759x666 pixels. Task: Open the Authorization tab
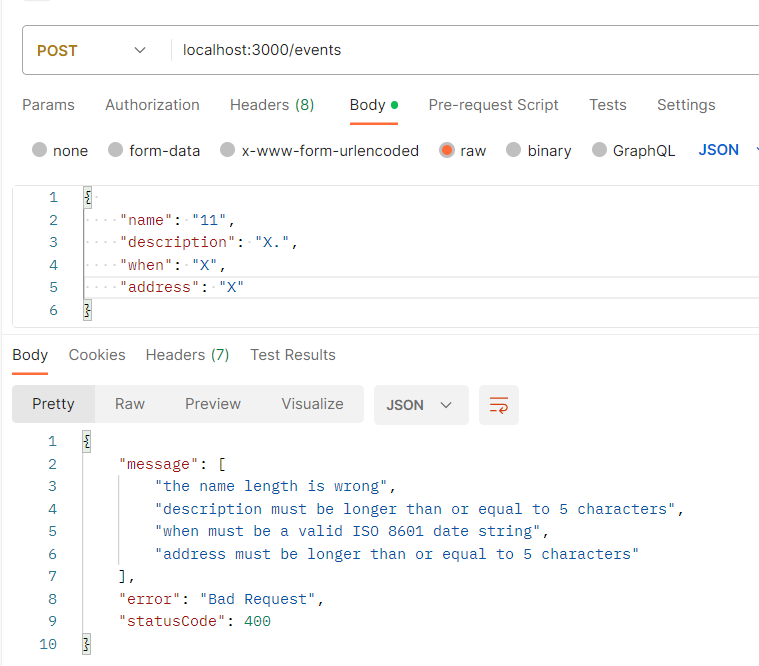tap(152, 105)
